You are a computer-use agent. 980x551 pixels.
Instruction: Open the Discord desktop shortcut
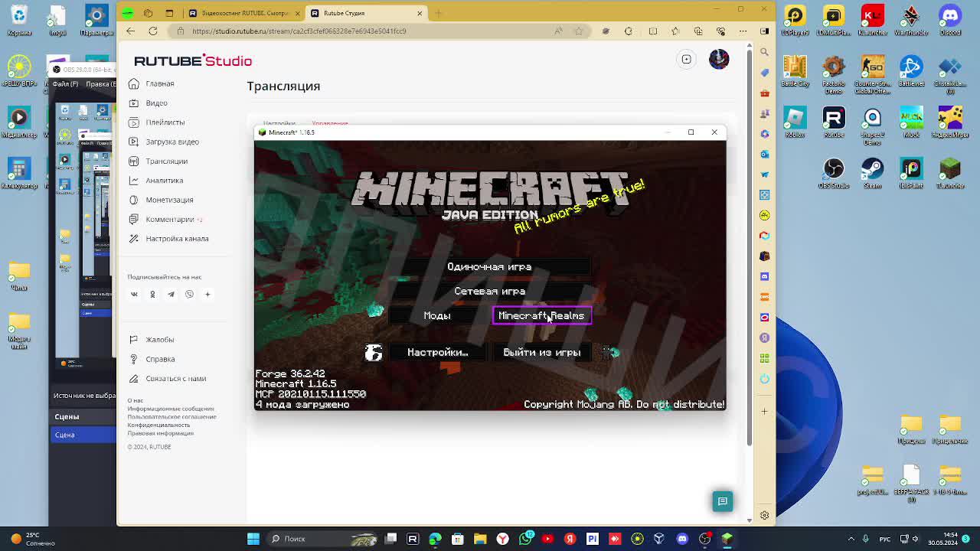coord(950,18)
